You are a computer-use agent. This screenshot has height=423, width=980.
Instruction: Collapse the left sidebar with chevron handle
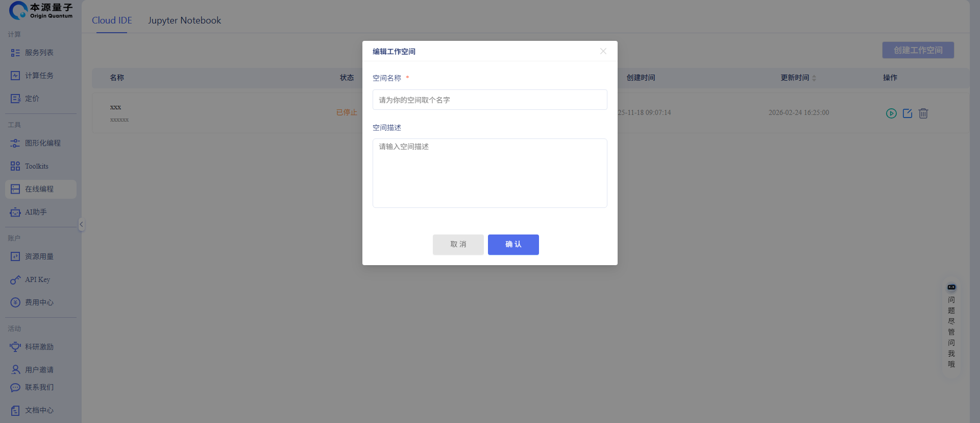click(81, 224)
